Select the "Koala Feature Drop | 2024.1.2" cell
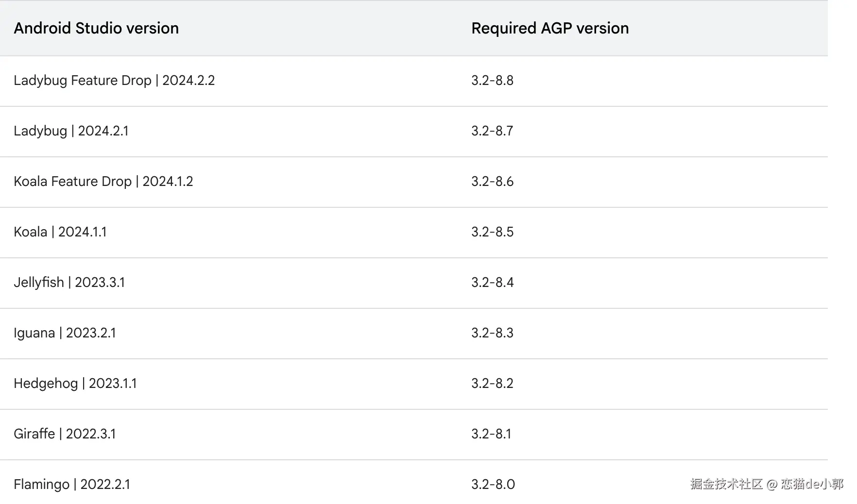This screenshot has height=504, width=857. 103,181
